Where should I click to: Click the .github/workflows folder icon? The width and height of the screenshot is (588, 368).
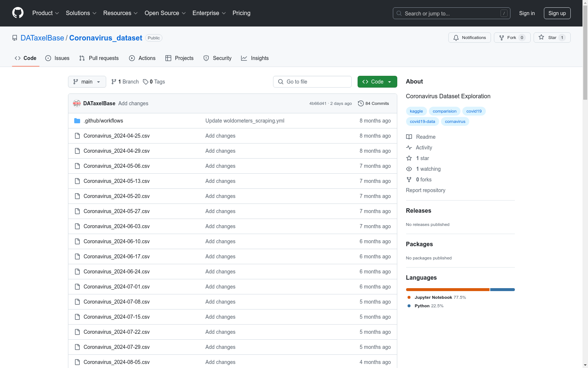coord(77,121)
